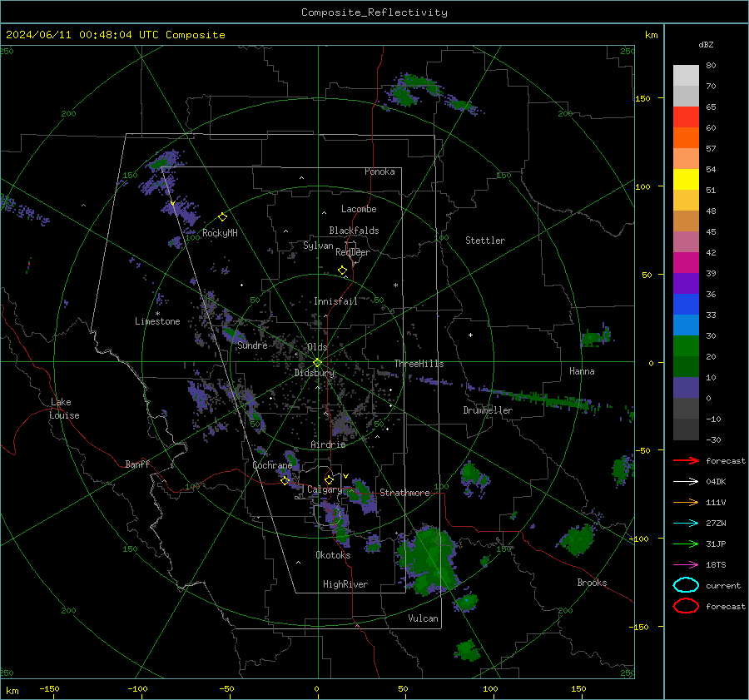Click the Didsbury label near radar center
The height and width of the screenshot is (700, 749).
314,373
